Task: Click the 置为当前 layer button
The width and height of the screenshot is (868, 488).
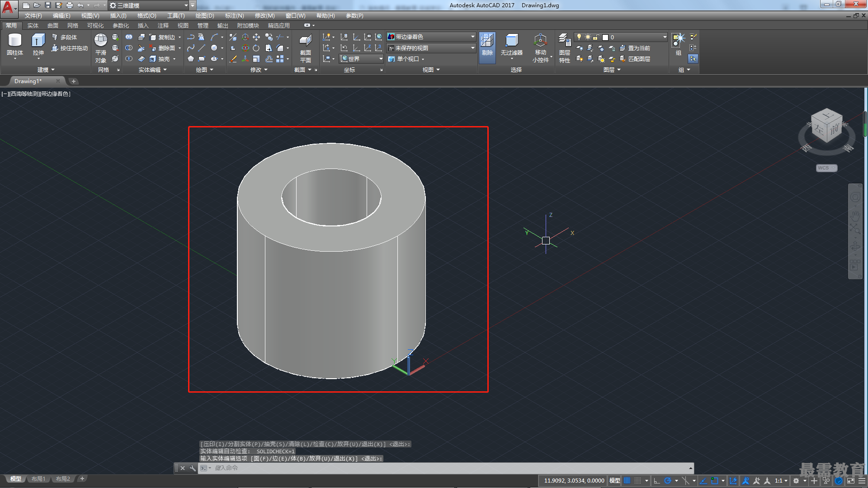Action: (x=635, y=48)
